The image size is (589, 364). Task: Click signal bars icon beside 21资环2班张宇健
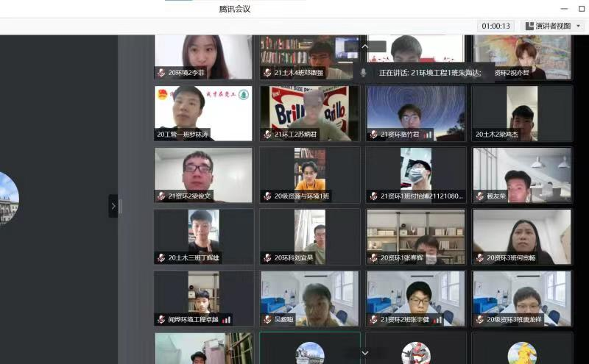[x=439, y=320]
